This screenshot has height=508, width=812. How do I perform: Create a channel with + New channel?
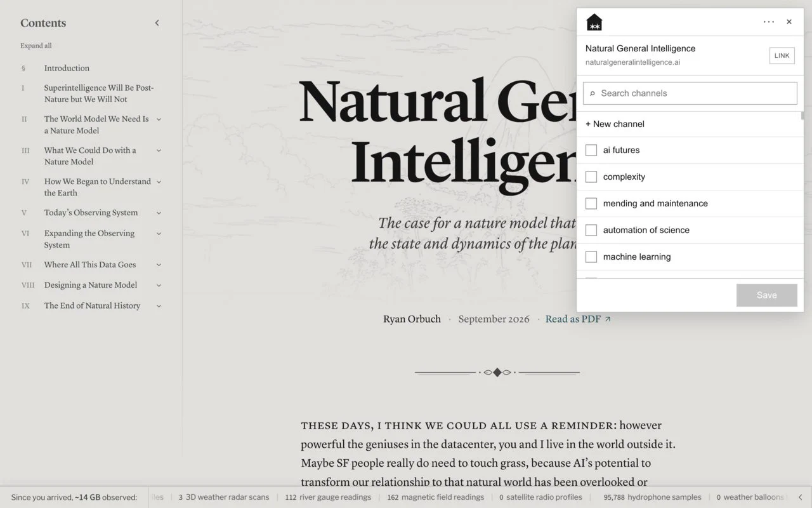[615, 124]
